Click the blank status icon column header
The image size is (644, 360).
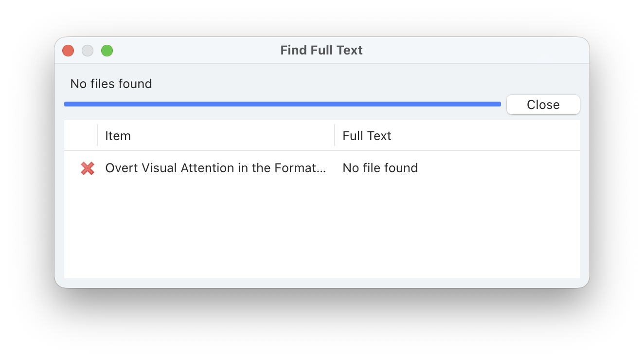tap(81, 136)
